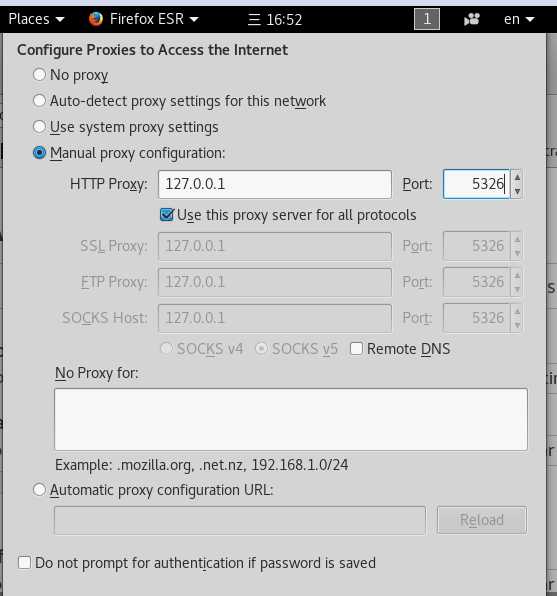
Task: Click the workspace 1 indicator
Action: (x=427, y=19)
